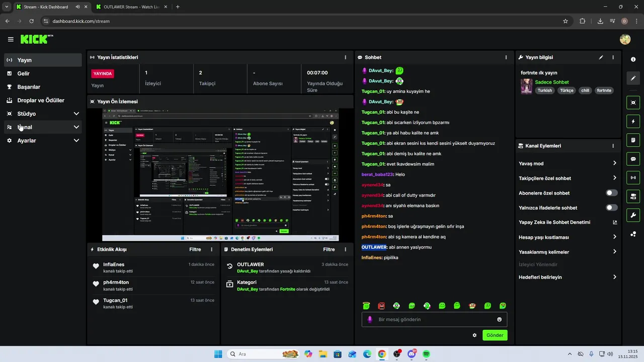Click the fortnite tag chip
Viewport: 644px width, 362px height.
(604, 90)
